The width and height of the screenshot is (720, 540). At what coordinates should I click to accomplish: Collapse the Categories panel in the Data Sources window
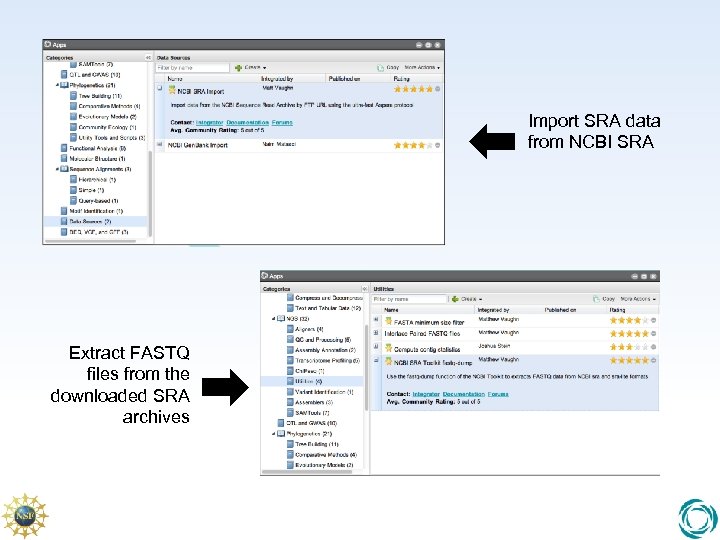point(148,57)
